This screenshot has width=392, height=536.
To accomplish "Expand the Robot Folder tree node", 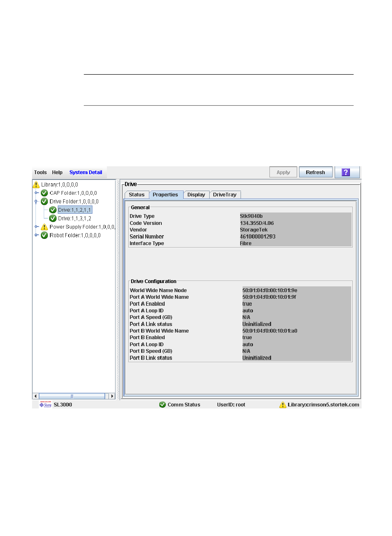I will coord(36,235).
